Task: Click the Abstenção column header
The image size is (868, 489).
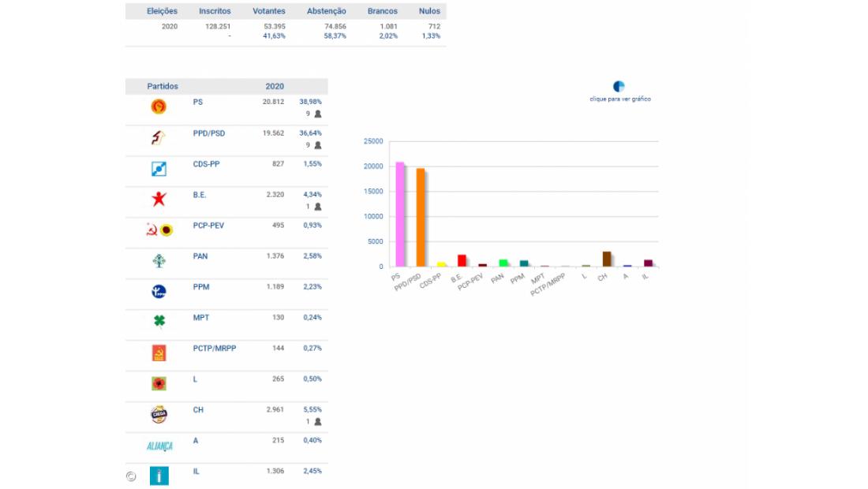Action: point(327,11)
